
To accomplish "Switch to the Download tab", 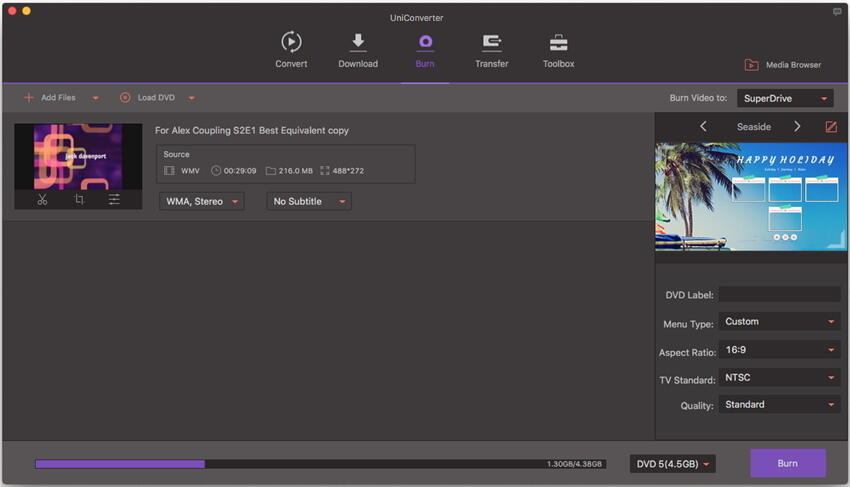I will click(358, 50).
